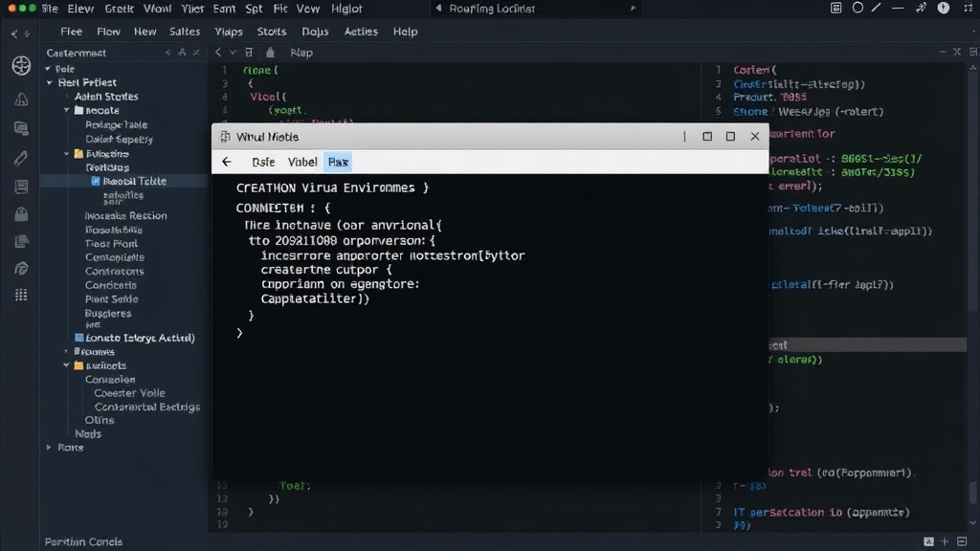The height and width of the screenshot is (551, 980).
Task: Select the Coester Volle tree item
Action: point(129,393)
